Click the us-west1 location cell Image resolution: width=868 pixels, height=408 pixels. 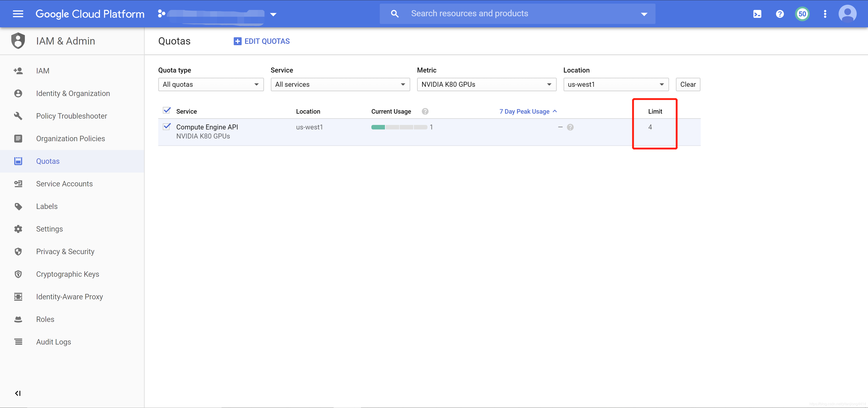point(309,127)
